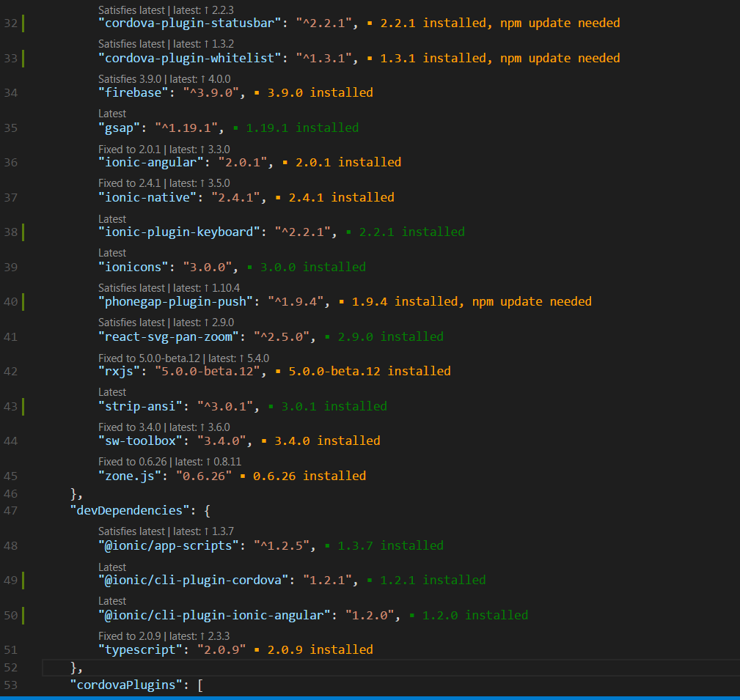Click the "devDependencies" key on line 47
The width and height of the screenshot is (740, 700).
coord(130,510)
